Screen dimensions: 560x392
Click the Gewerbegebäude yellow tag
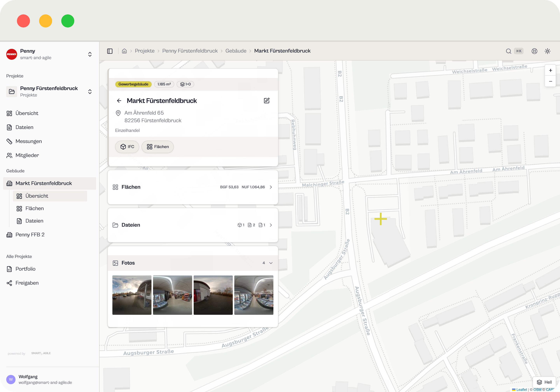click(133, 84)
